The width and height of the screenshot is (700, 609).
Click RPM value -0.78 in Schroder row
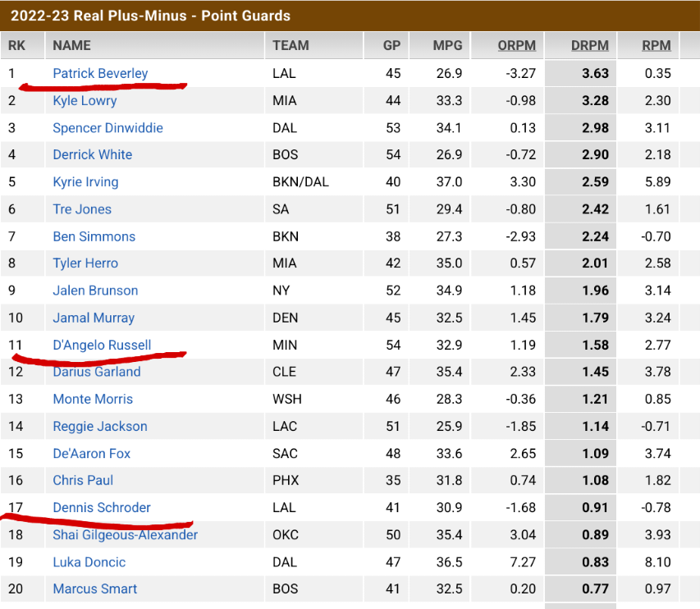coord(656,507)
